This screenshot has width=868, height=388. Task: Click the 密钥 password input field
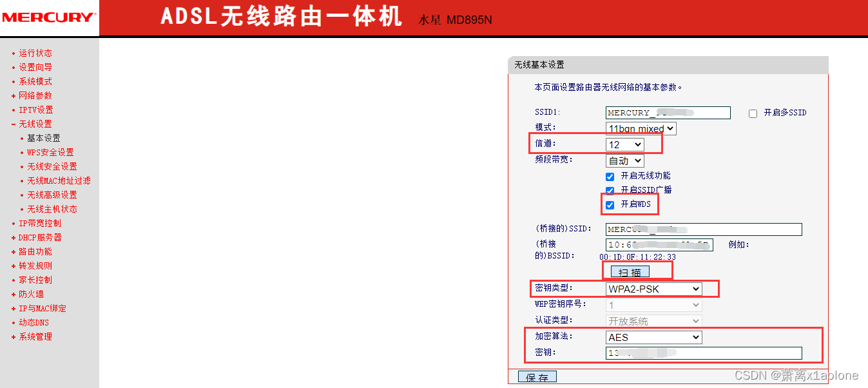704,353
